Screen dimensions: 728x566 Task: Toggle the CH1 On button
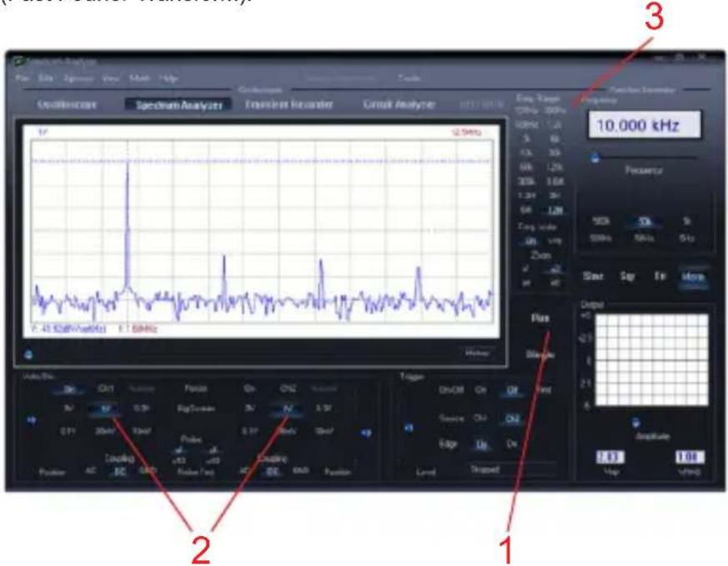[x=69, y=388]
